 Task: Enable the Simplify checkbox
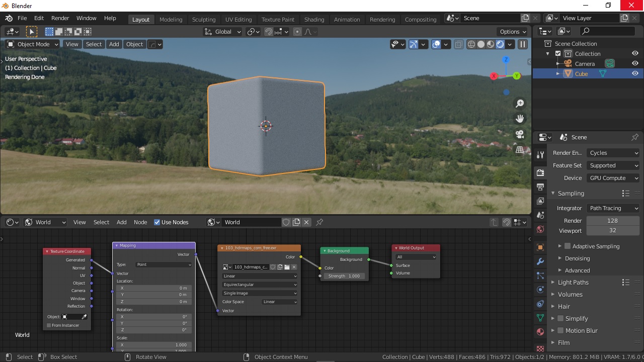tap(560, 319)
